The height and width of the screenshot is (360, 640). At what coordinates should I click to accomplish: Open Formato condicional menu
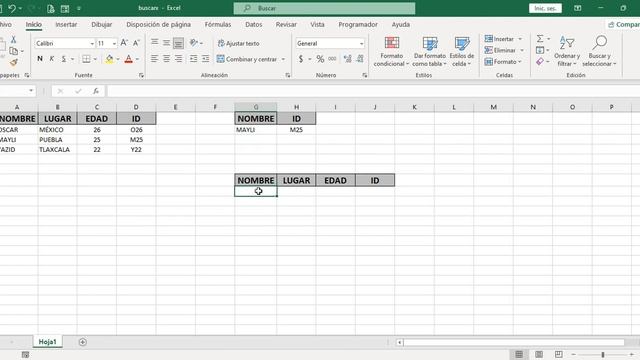coord(391,51)
